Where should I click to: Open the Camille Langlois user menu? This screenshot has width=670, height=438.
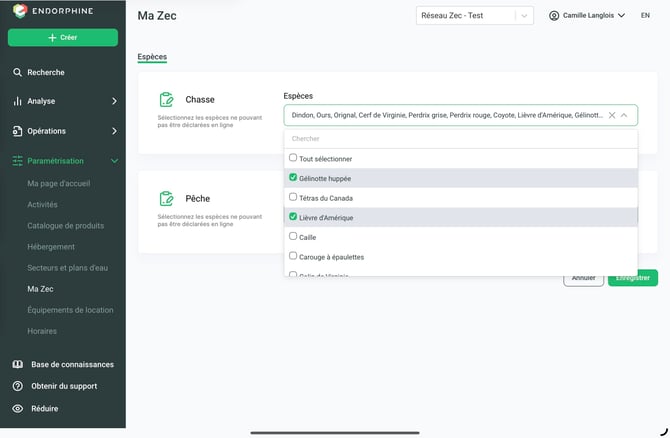tap(587, 16)
